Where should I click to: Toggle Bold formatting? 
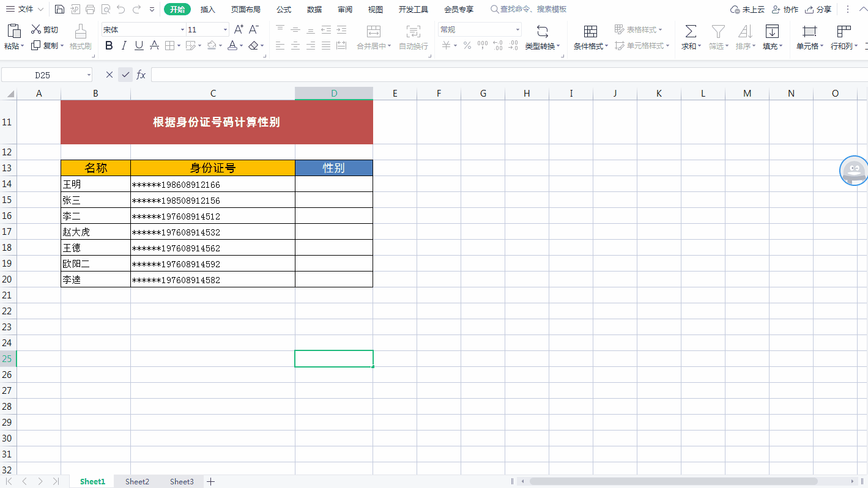pyautogui.click(x=109, y=45)
